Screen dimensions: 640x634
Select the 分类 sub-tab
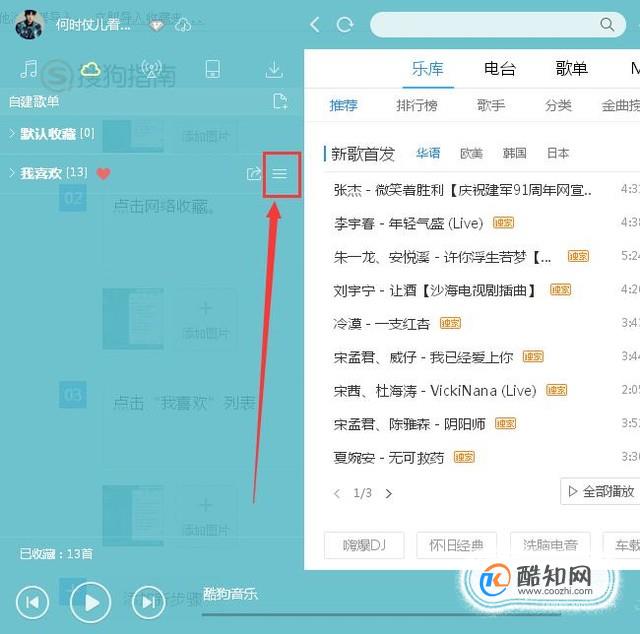(x=558, y=105)
